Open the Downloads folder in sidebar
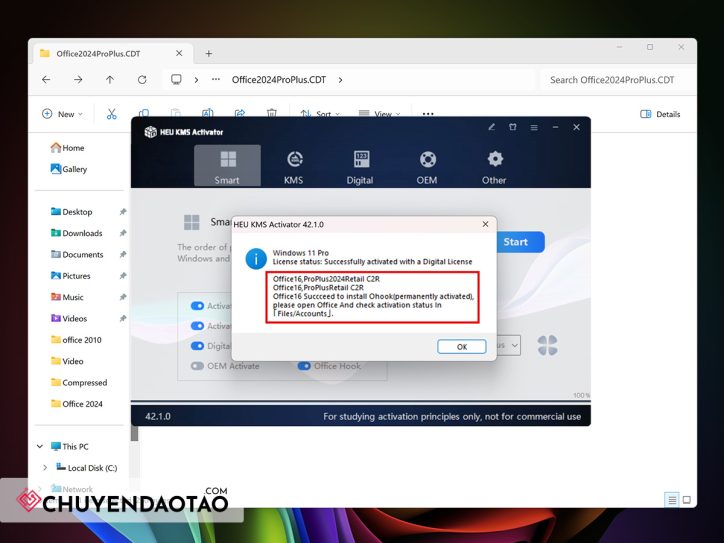Screen dimensions: 724x543 [77, 233]
